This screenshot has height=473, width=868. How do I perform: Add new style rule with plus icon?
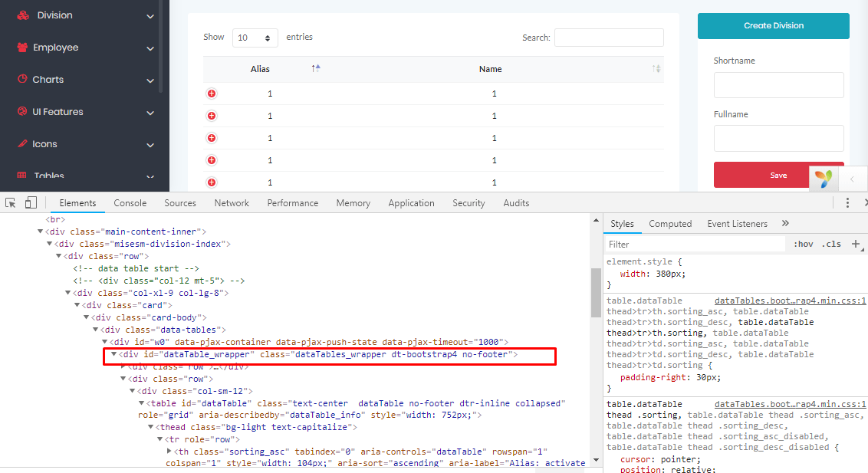(856, 244)
